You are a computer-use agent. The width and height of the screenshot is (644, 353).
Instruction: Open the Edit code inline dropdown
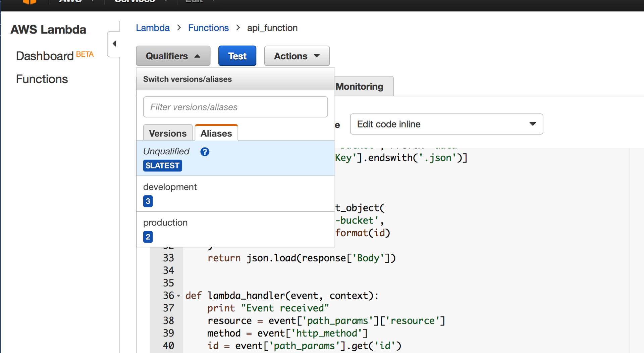[446, 124]
